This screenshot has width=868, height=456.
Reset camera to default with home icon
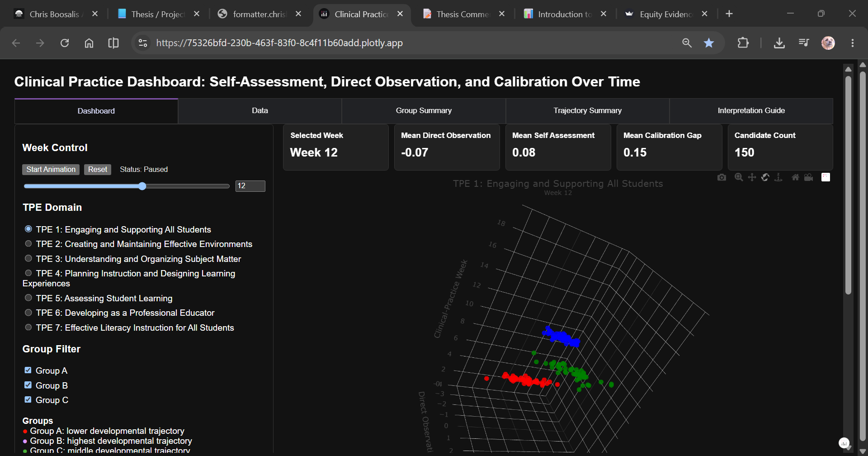795,177
